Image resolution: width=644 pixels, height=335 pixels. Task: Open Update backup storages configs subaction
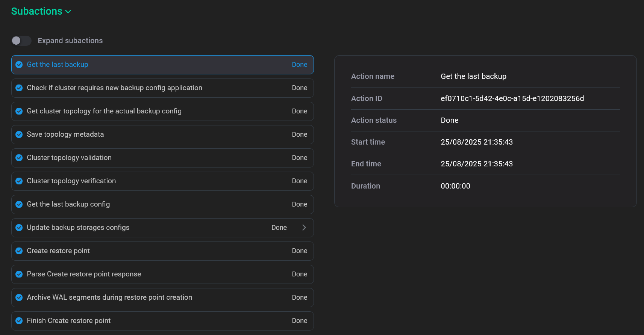coord(78,228)
